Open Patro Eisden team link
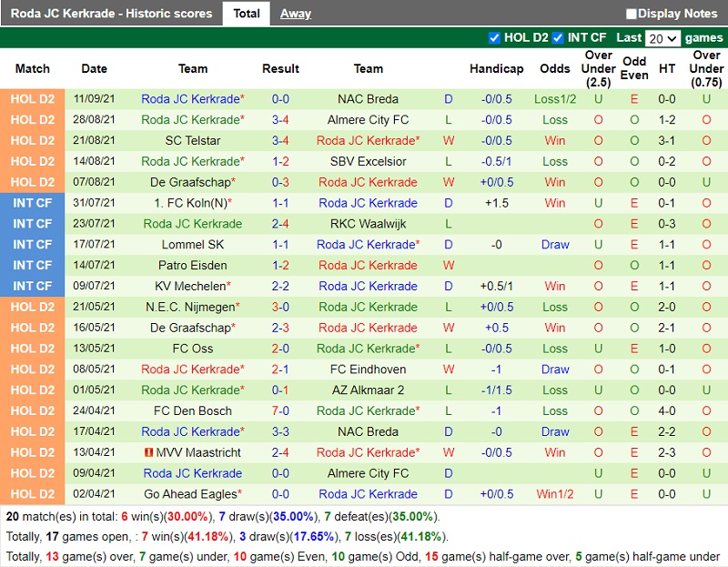The height and width of the screenshot is (567, 728). (x=193, y=266)
